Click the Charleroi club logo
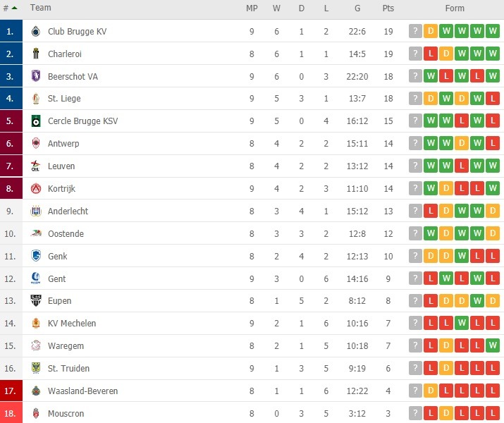The height and width of the screenshot is (423, 504). [x=36, y=54]
